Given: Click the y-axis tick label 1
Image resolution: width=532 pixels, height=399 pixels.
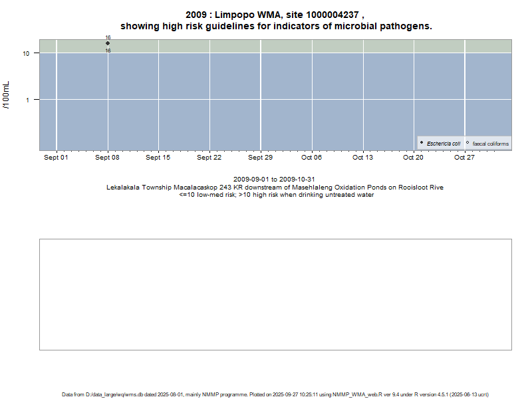Looking at the screenshot, I should (27, 100).
